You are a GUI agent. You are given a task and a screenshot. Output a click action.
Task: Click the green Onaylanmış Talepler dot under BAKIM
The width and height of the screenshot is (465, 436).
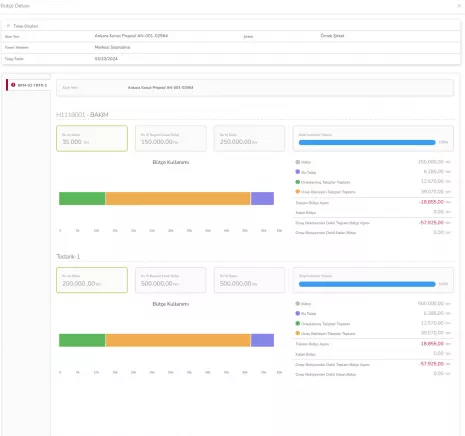(298, 182)
